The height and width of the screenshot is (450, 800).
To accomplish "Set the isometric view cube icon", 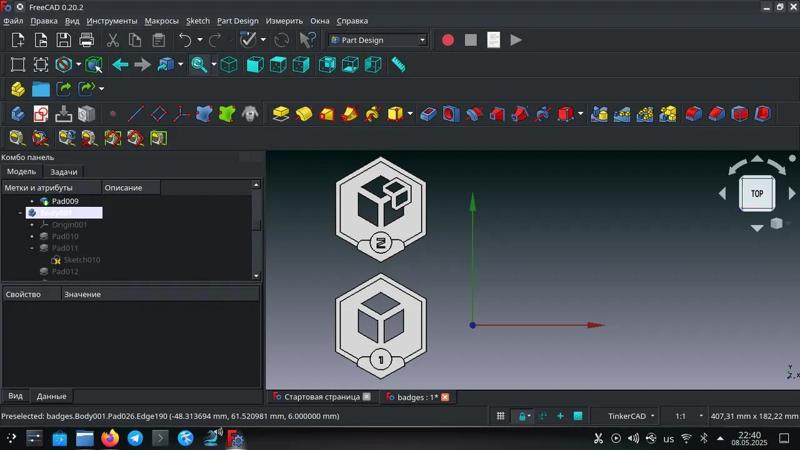I will (x=229, y=65).
